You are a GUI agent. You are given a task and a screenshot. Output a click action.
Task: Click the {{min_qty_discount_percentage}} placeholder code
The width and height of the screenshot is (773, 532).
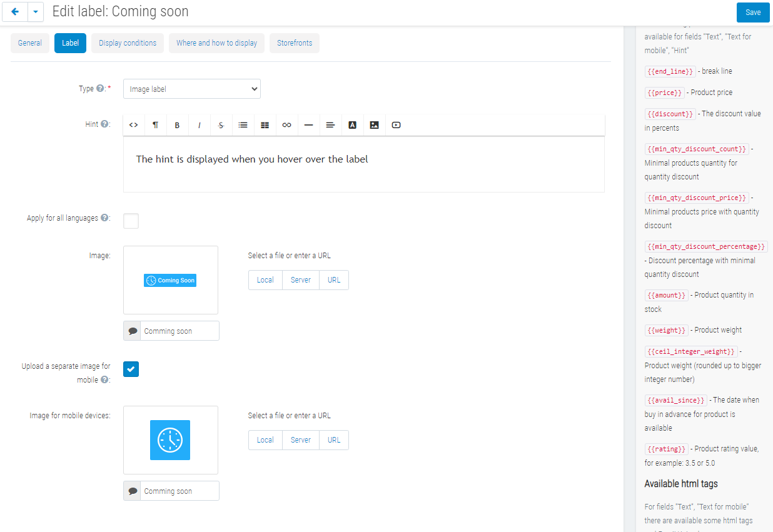[706, 246]
